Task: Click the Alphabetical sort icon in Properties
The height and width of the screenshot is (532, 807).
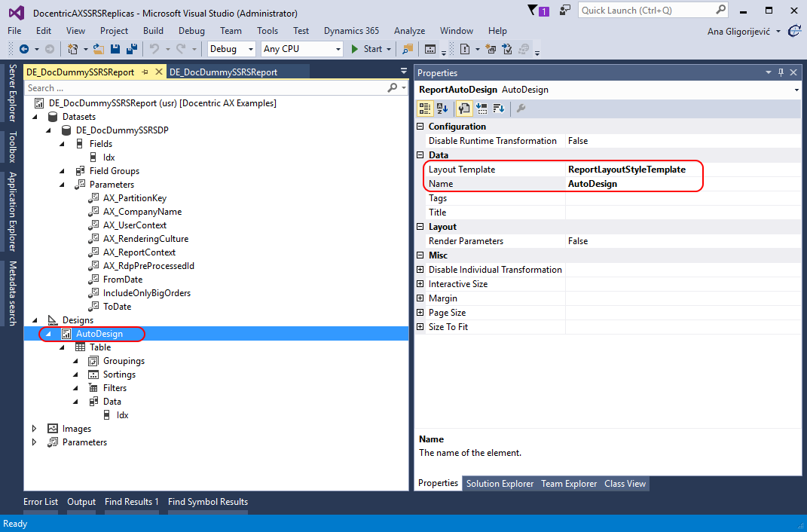Action: click(442, 108)
